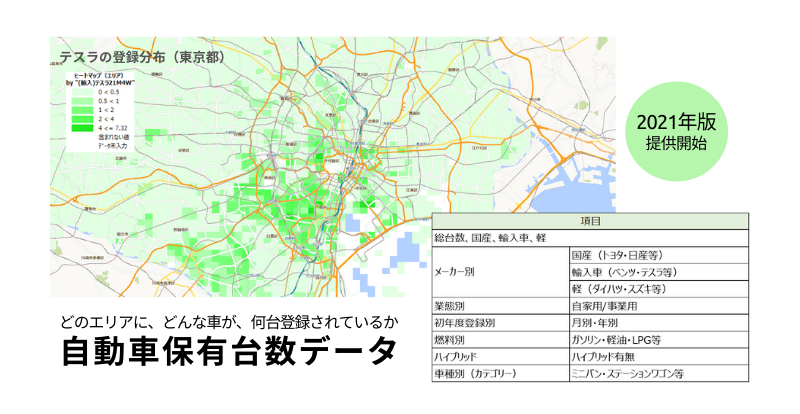Select the 'データ未入力' legend entry
This screenshot has height=414, width=800.
point(112,146)
